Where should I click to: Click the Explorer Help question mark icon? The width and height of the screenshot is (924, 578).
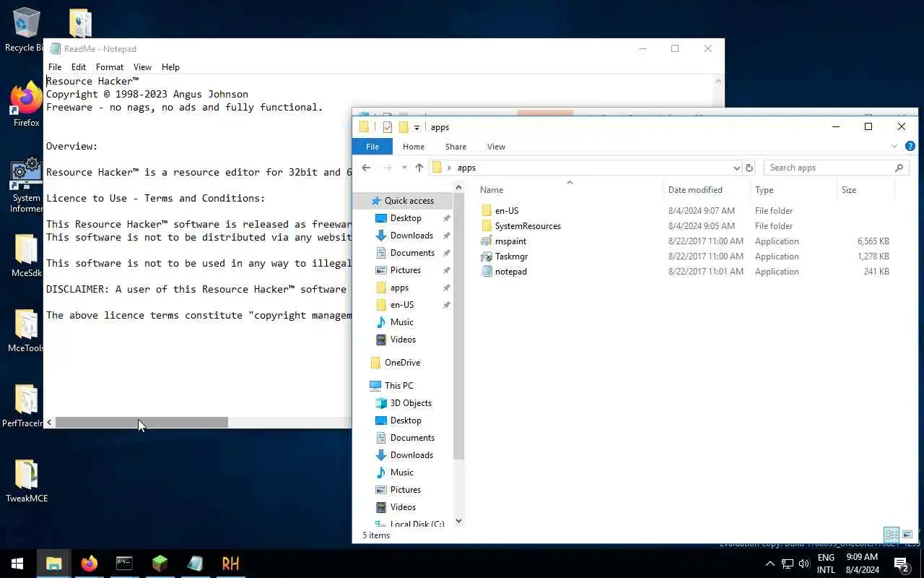click(910, 146)
